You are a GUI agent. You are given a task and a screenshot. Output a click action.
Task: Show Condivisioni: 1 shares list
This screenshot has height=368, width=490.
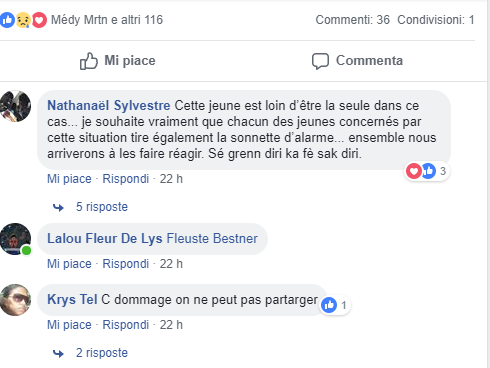click(436, 20)
